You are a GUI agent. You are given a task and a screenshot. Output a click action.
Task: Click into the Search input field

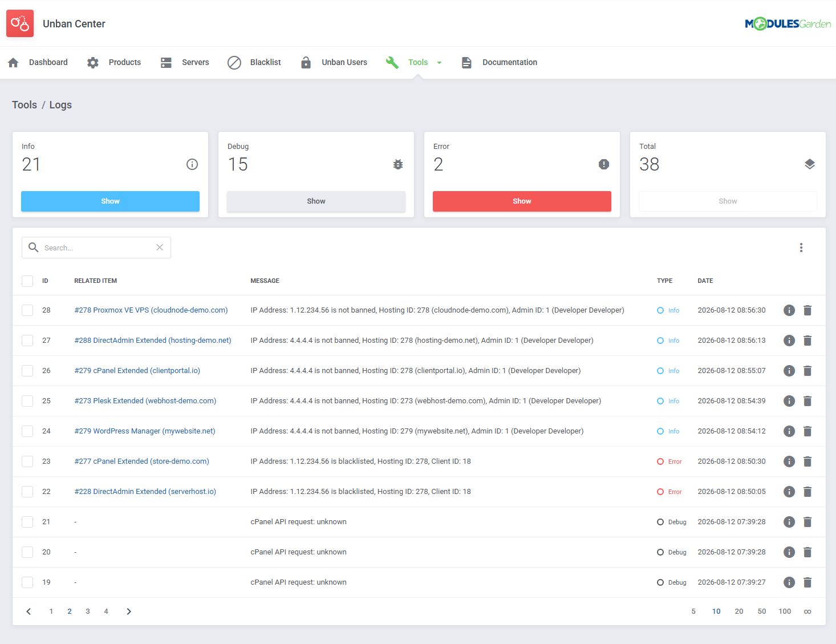[x=97, y=248]
